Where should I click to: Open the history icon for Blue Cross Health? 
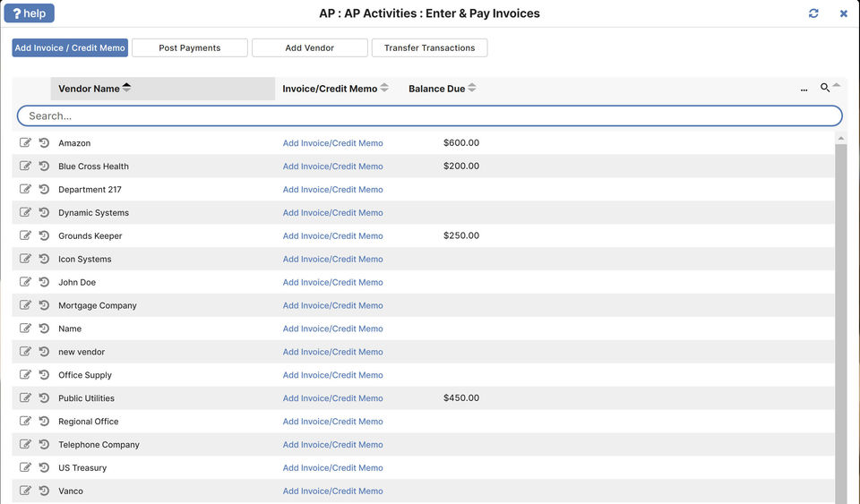coord(44,167)
